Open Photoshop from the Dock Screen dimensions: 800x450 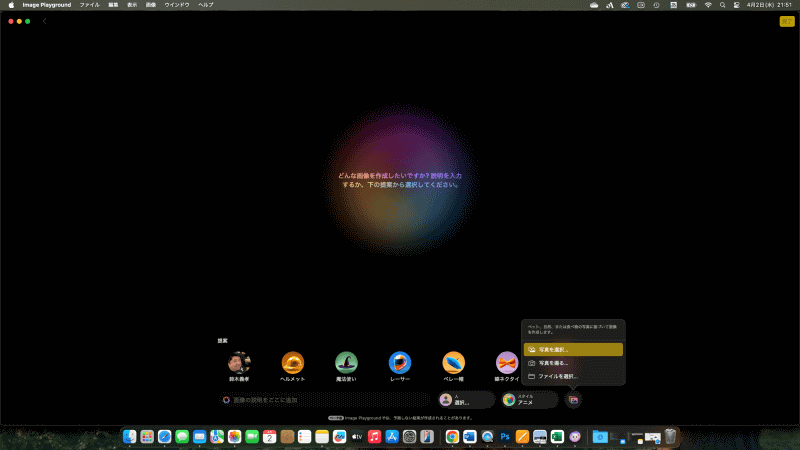pyautogui.click(x=505, y=437)
